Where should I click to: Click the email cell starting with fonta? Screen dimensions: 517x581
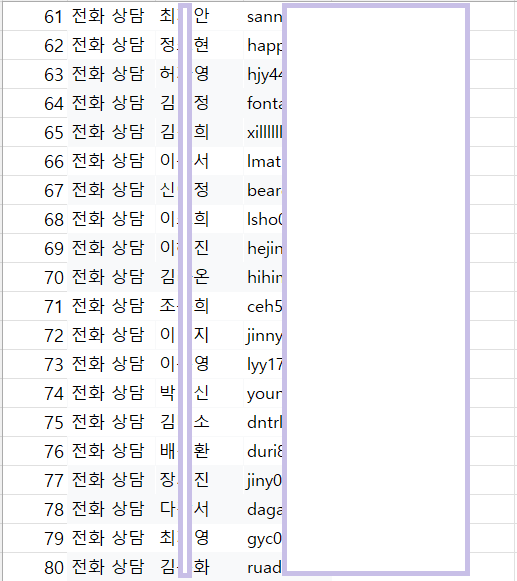pos(264,103)
